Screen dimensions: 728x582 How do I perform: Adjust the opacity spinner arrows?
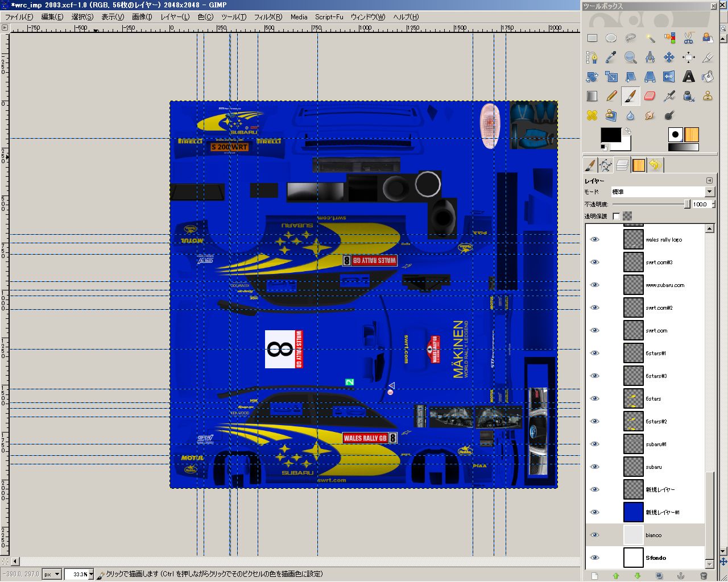(x=713, y=204)
